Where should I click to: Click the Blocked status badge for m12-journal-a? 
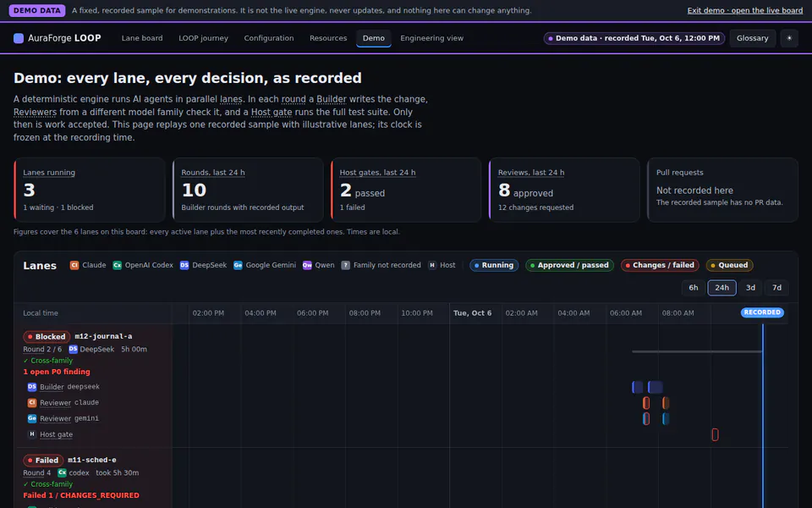pos(47,337)
